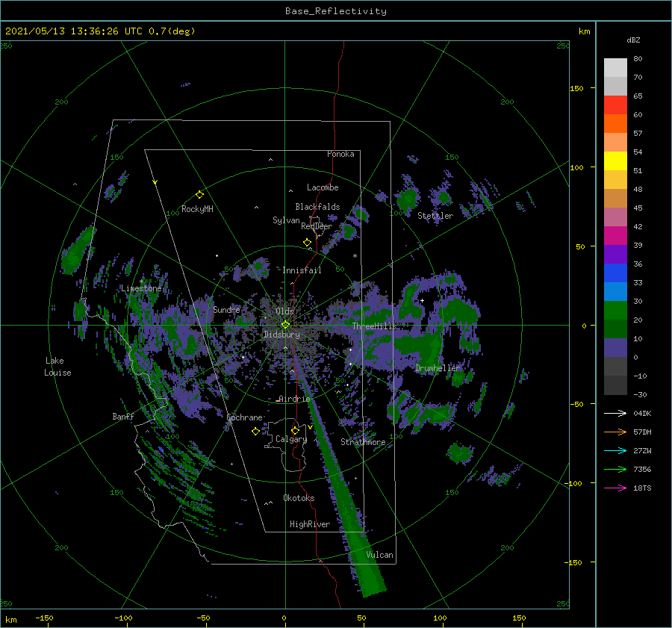Click the Limestone label
This screenshot has height=628, width=672.
click(141, 288)
